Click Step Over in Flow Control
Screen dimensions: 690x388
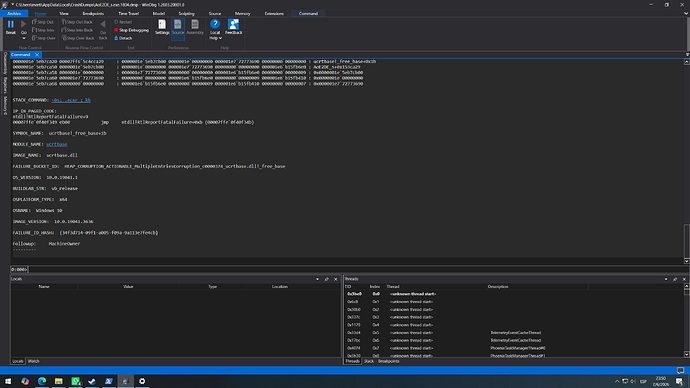coord(44,38)
